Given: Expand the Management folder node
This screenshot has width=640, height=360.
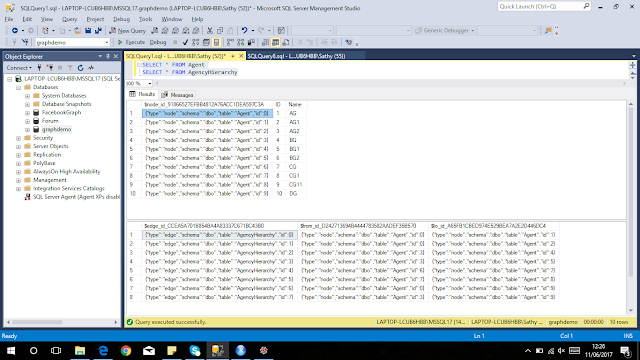Looking at the screenshot, I should 18,180.
